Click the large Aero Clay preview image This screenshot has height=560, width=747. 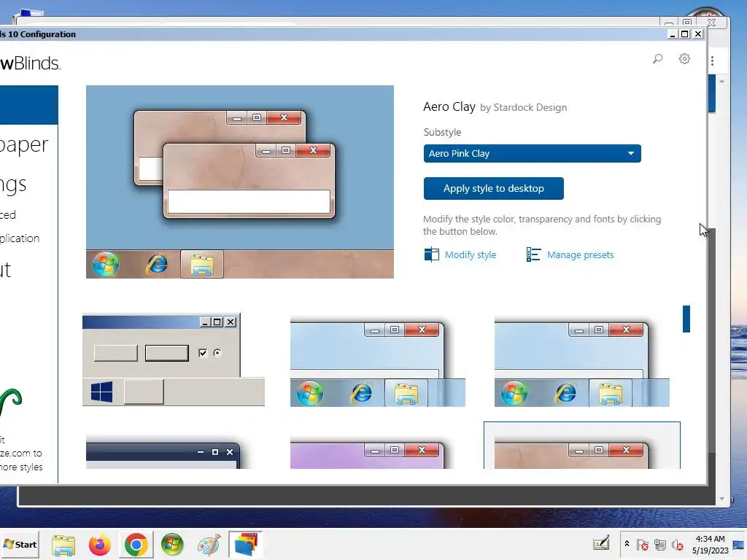[x=239, y=182]
